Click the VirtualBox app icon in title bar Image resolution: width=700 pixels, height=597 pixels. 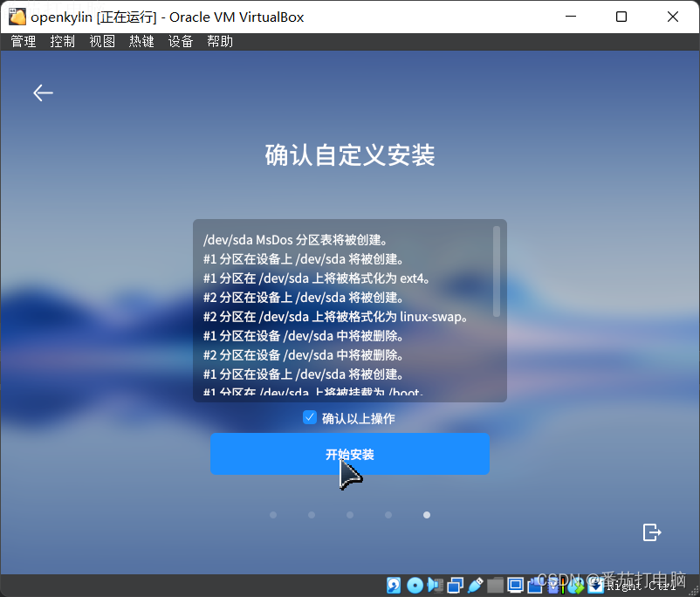[17, 17]
